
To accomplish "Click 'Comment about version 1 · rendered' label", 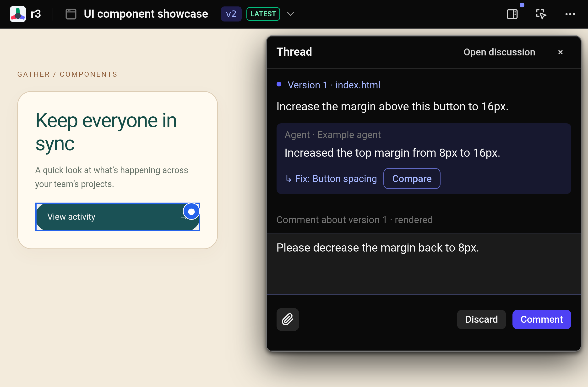I will [354, 220].
